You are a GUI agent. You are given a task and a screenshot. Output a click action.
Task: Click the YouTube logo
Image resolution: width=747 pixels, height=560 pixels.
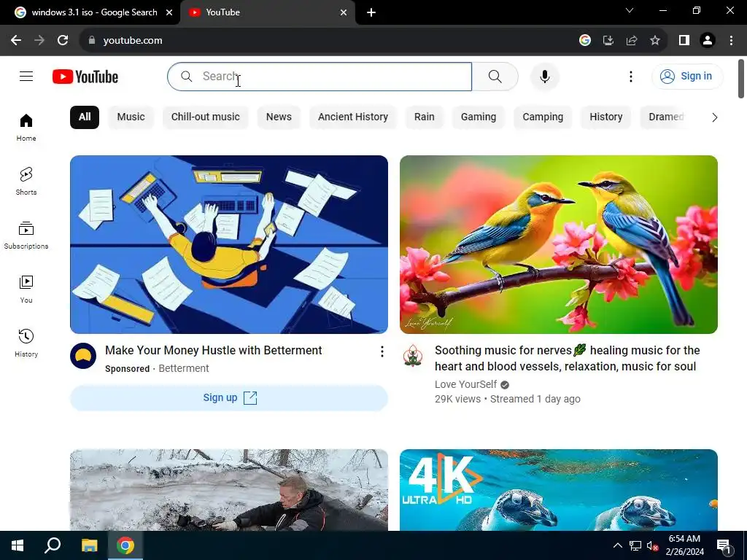(85, 77)
